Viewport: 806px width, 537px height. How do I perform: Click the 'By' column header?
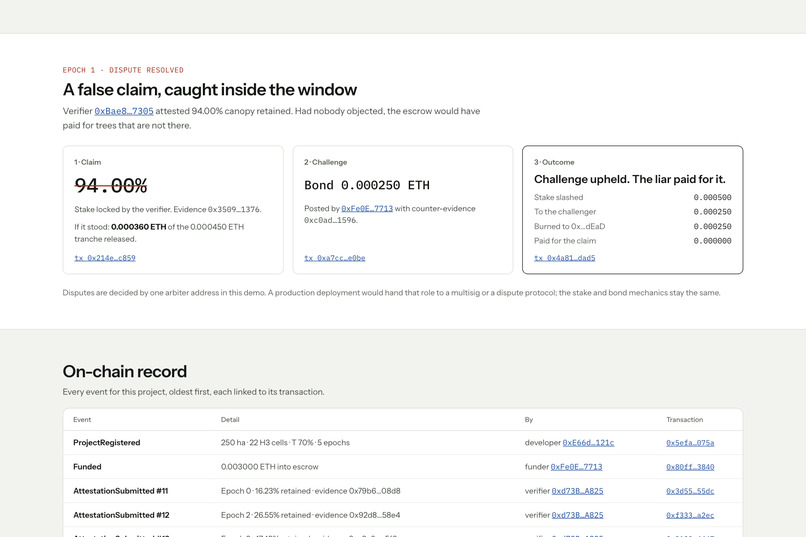[x=529, y=419]
